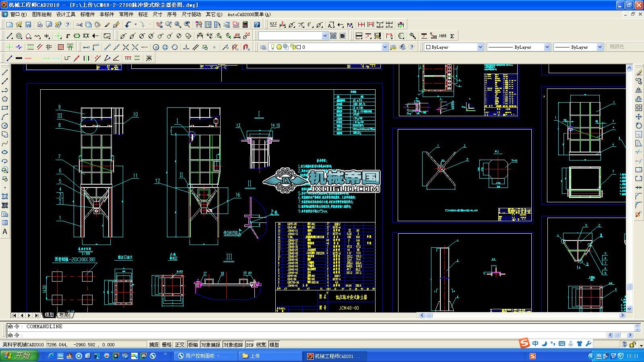Image resolution: width=644 pixels, height=362 pixels.
Task: Click the Save icon on the toolbar
Action: coord(28,24)
